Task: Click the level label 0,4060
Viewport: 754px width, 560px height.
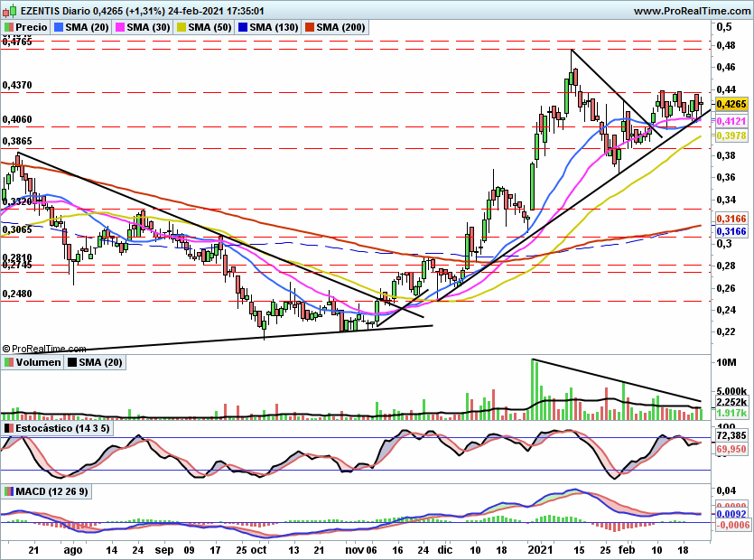Action: (17, 119)
